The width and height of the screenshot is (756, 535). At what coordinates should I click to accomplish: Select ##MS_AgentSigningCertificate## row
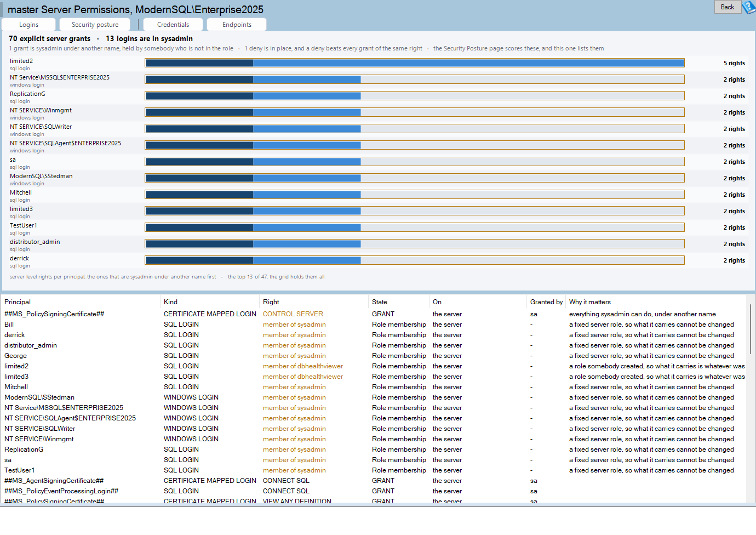pyautogui.click(x=374, y=481)
